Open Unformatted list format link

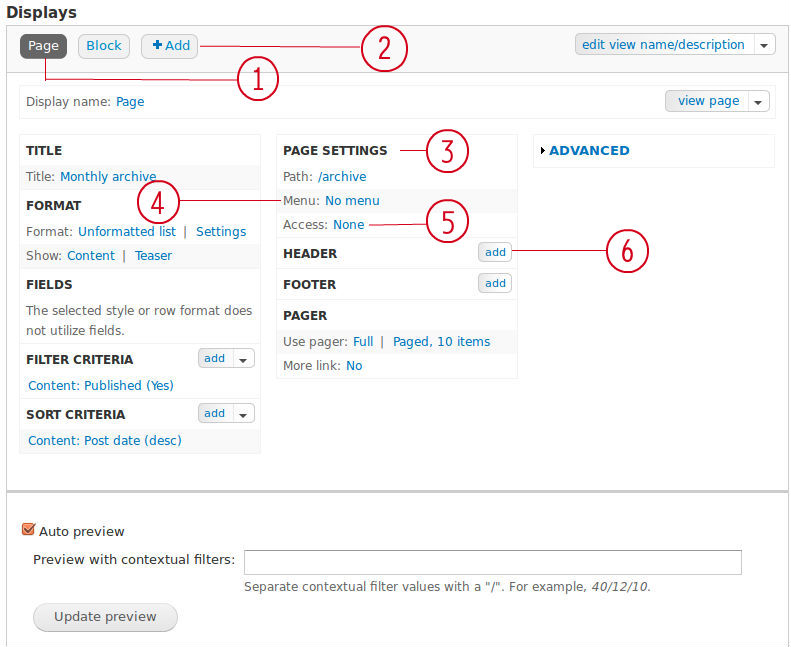coord(127,231)
